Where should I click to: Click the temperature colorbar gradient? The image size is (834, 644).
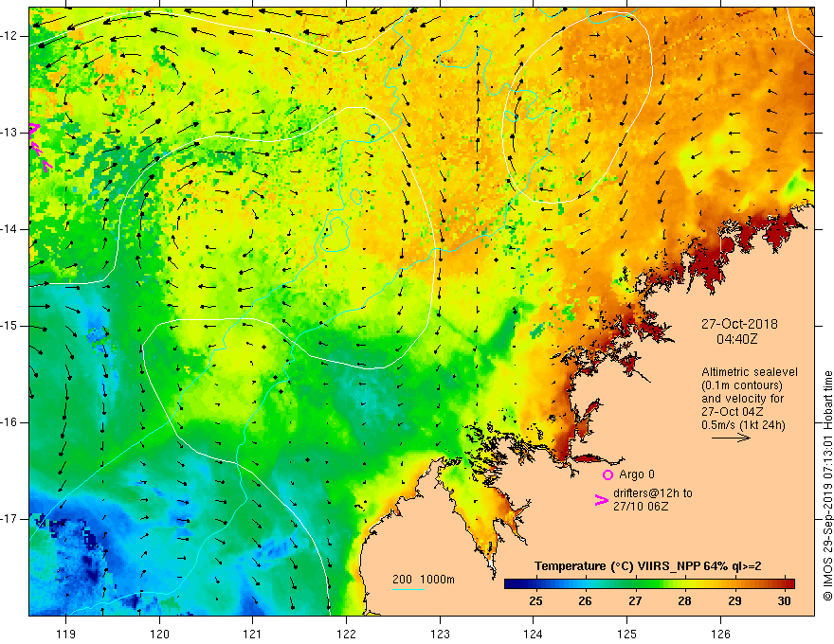tap(649, 584)
